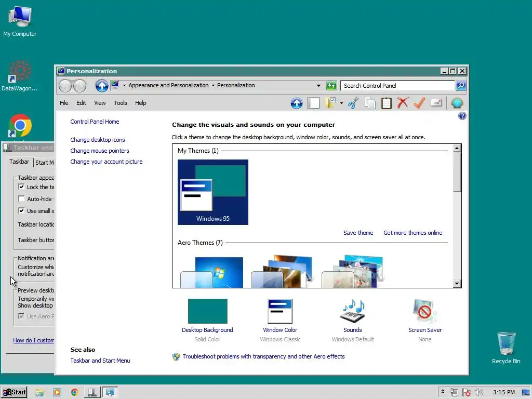Click the monitor icon in address bar
Screen dimensions: 532x399
pyautogui.click(x=115, y=85)
